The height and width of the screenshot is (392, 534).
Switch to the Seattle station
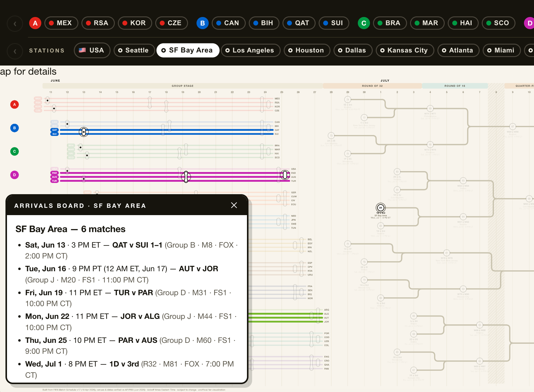click(x=134, y=50)
